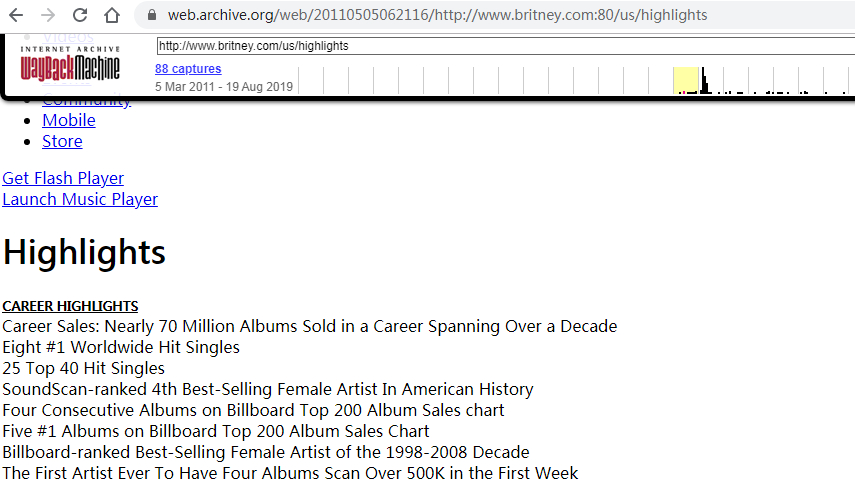Click the Launch Music Player link

[80, 199]
